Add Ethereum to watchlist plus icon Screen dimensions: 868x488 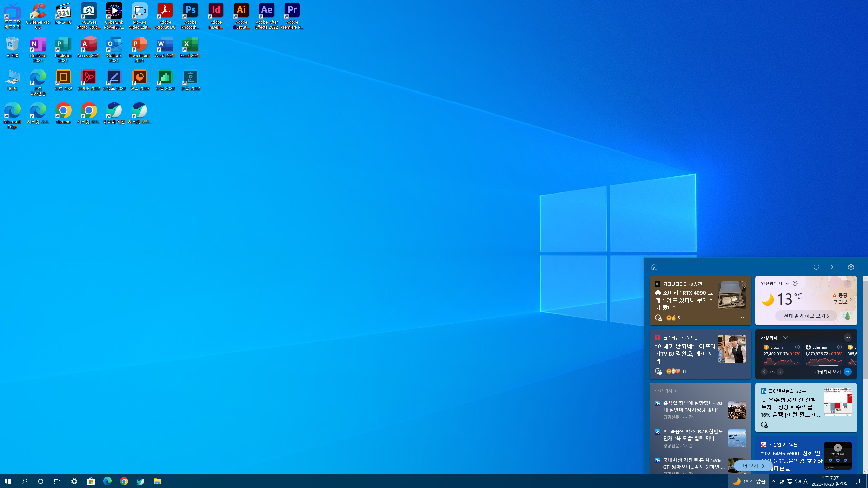click(x=840, y=347)
